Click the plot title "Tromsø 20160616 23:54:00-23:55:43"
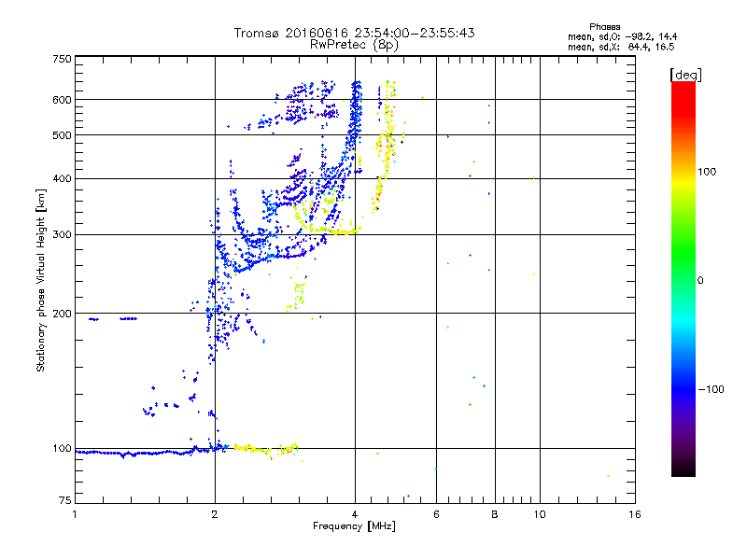 pos(354,33)
